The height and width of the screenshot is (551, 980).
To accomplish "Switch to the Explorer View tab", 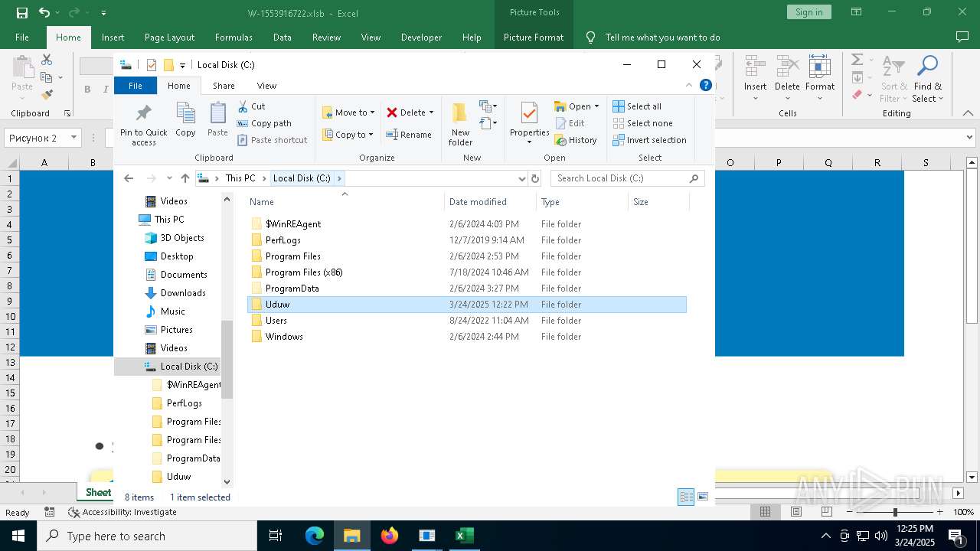I will [x=266, y=86].
